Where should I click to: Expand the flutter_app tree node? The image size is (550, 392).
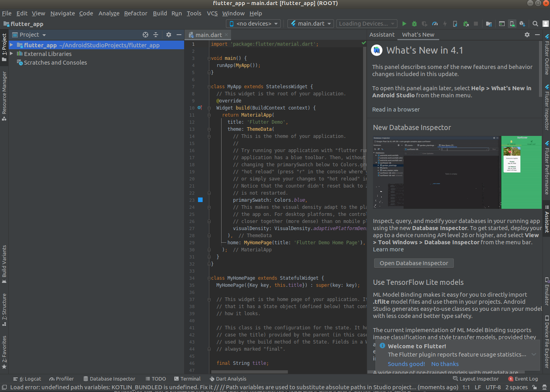click(11, 45)
